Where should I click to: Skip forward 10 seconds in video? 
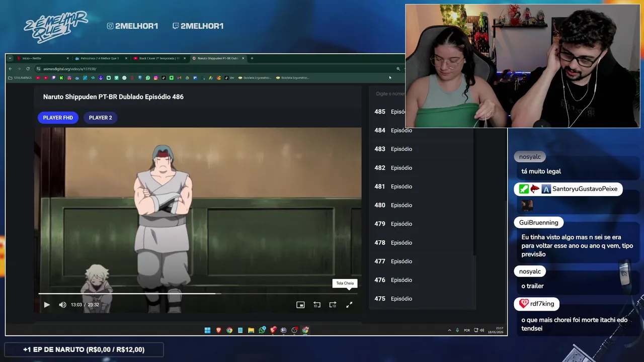(333, 305)
